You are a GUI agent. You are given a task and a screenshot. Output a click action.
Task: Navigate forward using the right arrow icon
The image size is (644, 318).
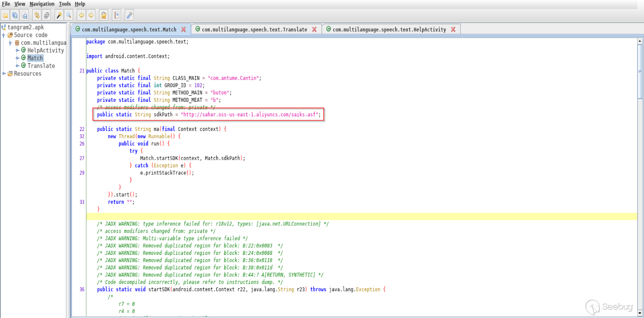[x=91, y=15]
